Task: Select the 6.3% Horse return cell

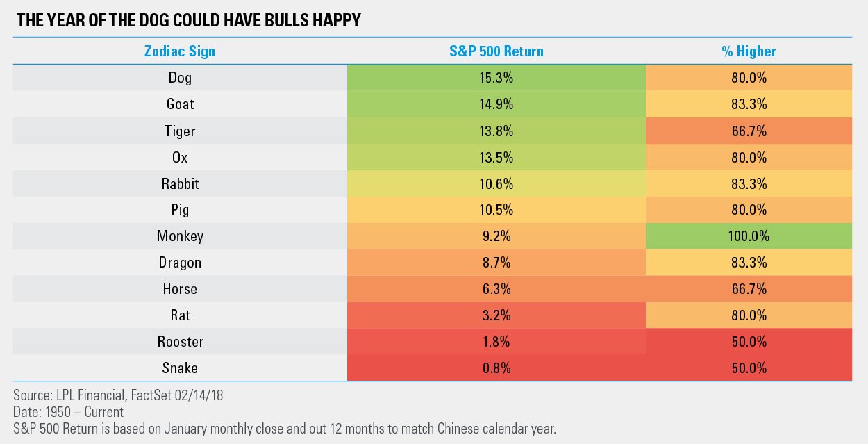Action: [x=496, y=289]
